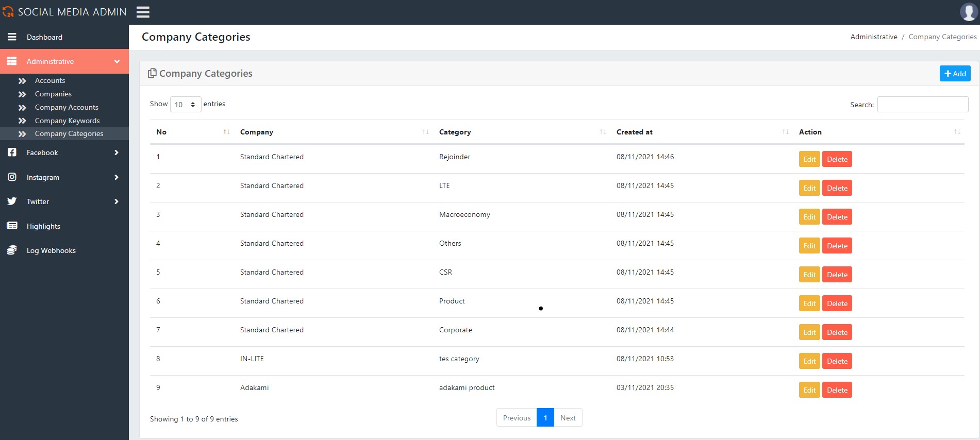Click the Highlights newspaper icon
The width and height of the screenshot is (980, 440).
click(x=12, y=226)
